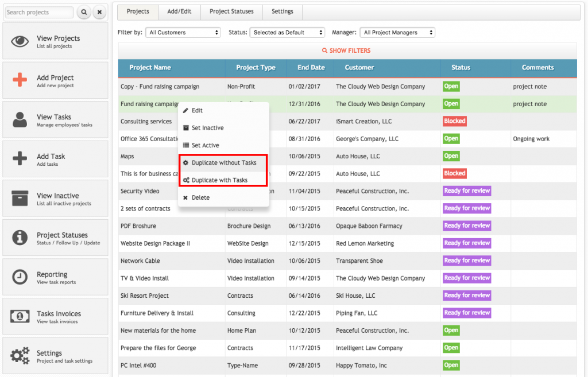This screenshot has height=377, width=588.
Task: Click the Add Task plus icon
Action: (19, 158)
